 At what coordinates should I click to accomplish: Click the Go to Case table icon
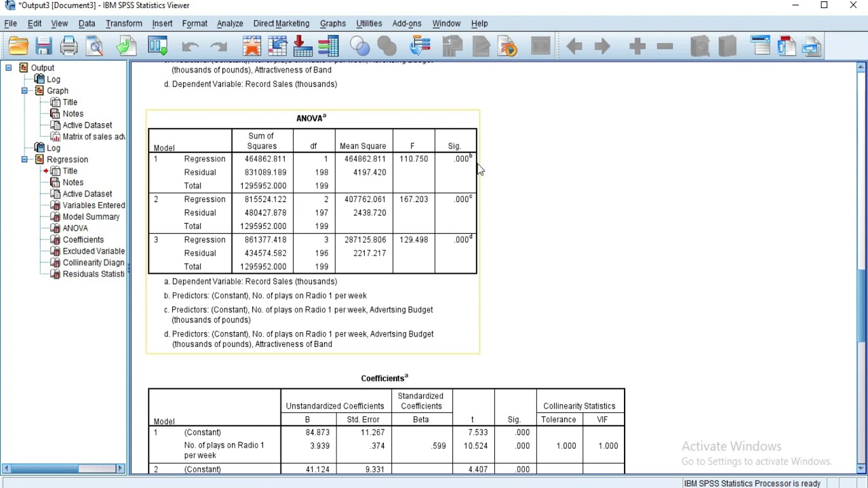(277, 46)
